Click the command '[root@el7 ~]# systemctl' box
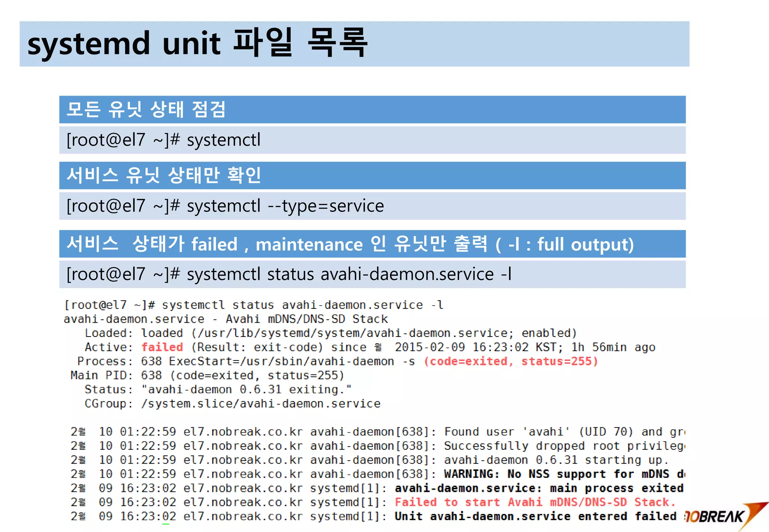Viewport: 769px width, 532px height. point(372,140)
